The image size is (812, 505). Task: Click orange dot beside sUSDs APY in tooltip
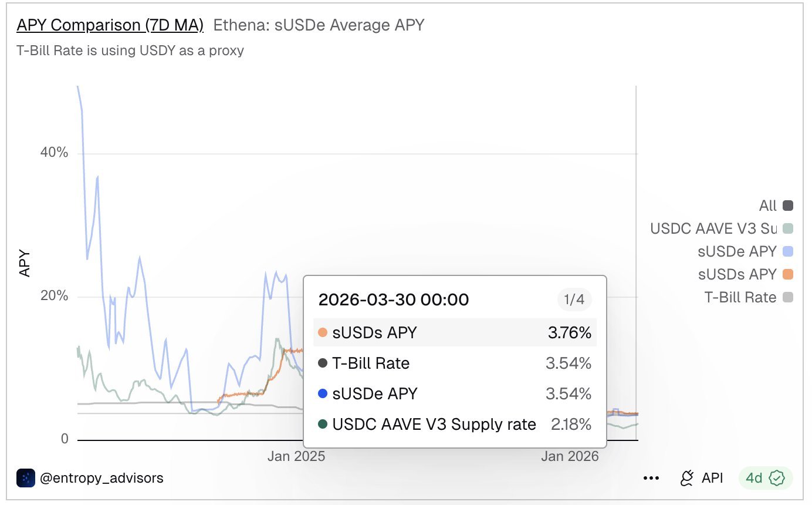[x=322, y=332]
